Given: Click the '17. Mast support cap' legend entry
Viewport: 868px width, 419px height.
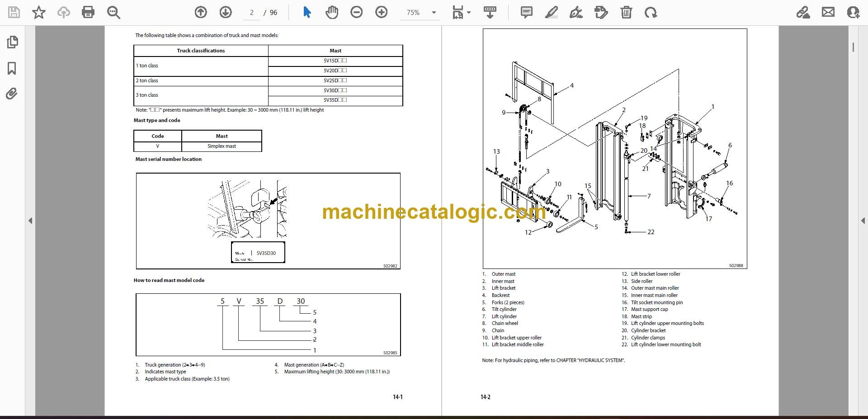Looking at the screenshot, I should click(645, 310).
